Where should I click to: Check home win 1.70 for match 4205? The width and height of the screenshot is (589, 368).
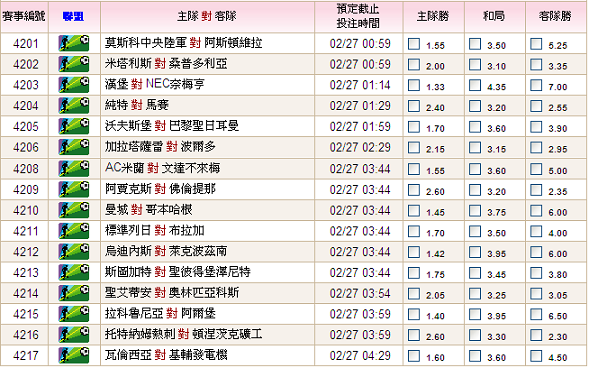tap(414, 127)
